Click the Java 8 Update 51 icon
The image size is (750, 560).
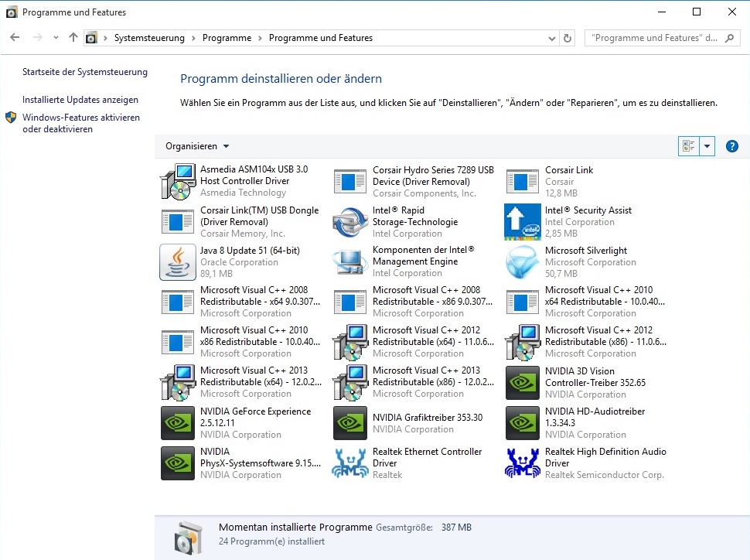(178, 261)
